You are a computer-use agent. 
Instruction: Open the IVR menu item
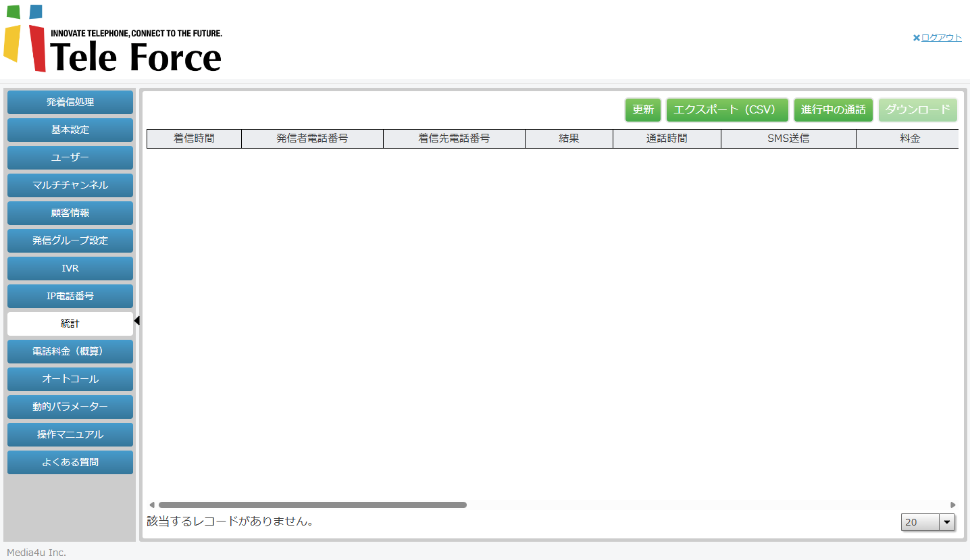pos(70,268)
